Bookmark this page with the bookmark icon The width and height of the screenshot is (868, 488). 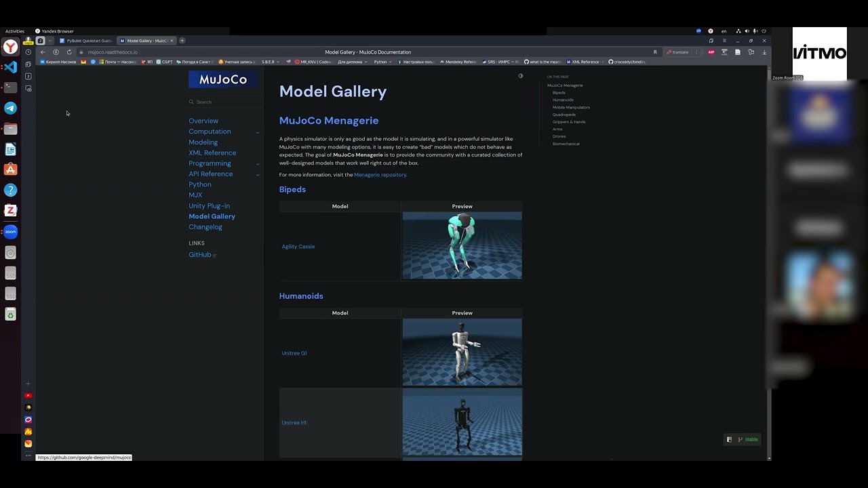(x=655, y=52)
